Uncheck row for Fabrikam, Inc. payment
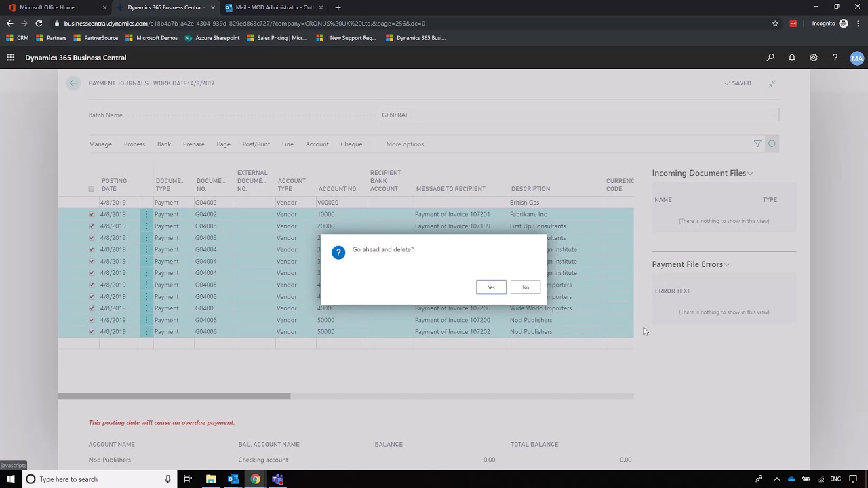The height and width of the screenshot is (488, 868). point(92,214)
